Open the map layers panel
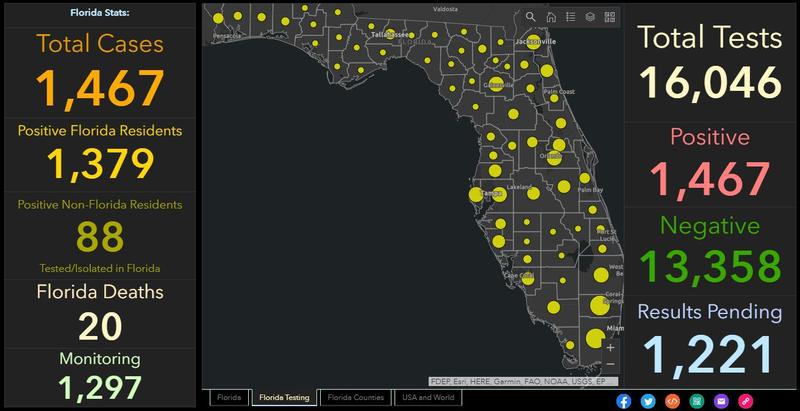 coord(590,17)
